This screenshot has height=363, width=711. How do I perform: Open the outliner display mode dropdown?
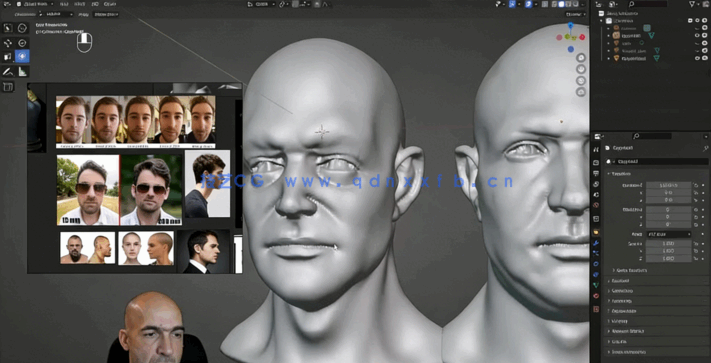pos(614,4)
